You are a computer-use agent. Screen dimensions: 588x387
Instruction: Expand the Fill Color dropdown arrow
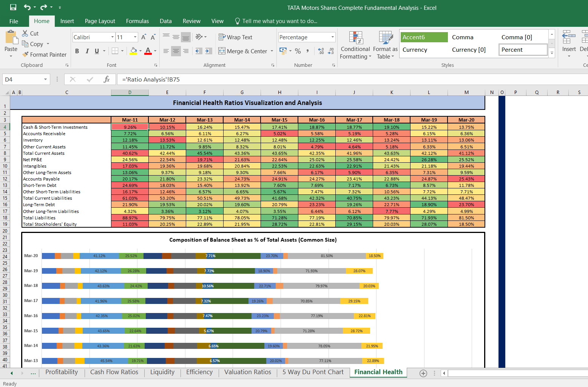(x=140, y=51)
